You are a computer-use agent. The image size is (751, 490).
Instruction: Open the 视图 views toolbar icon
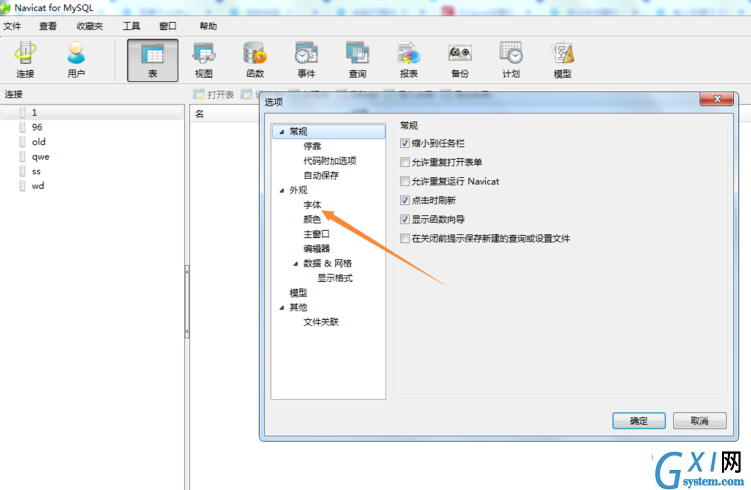[x=204, y=60]
